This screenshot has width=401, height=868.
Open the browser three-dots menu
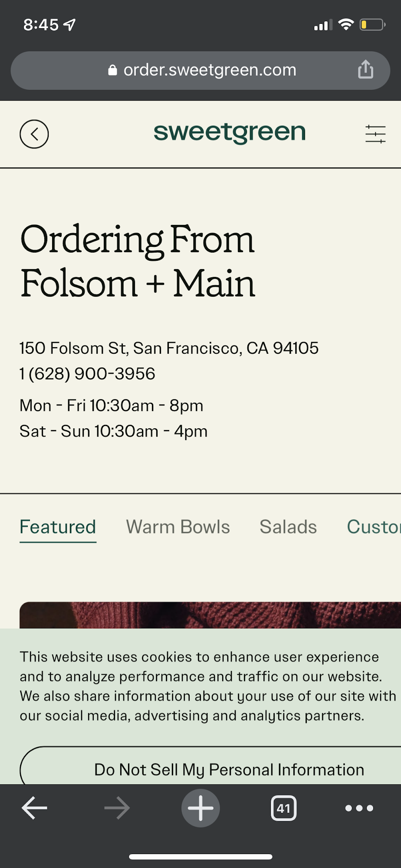[x=359, y=808]
